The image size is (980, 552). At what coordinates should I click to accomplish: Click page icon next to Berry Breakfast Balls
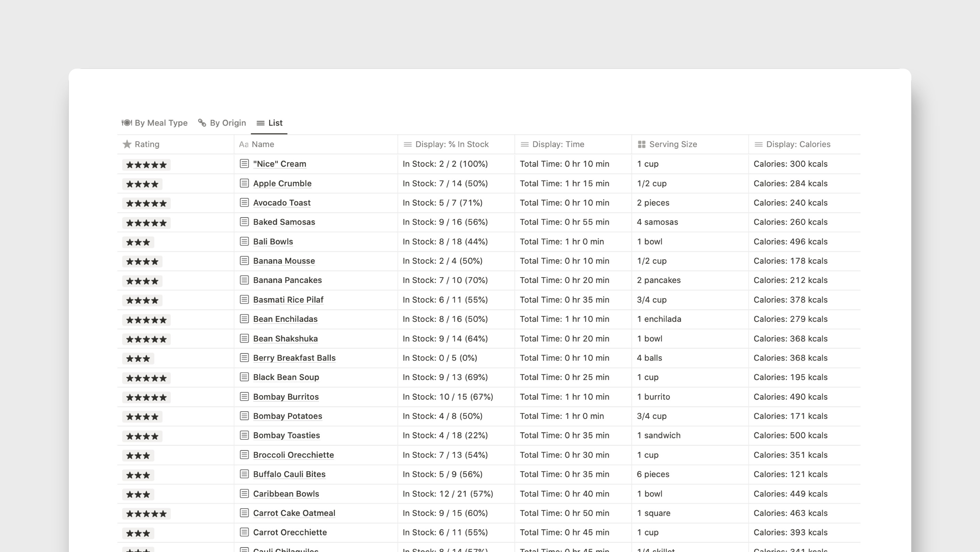[x=244, y=358]
